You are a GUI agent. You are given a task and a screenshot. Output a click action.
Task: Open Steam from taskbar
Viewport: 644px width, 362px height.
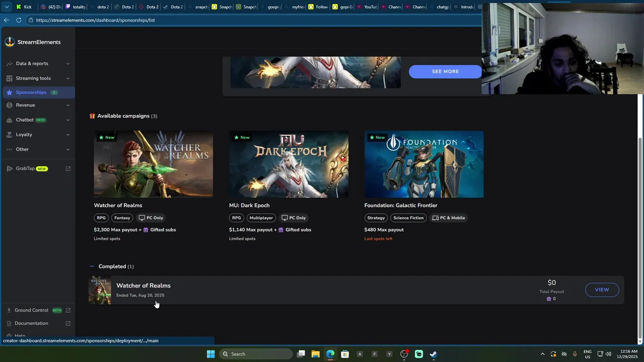click(433, 354)
